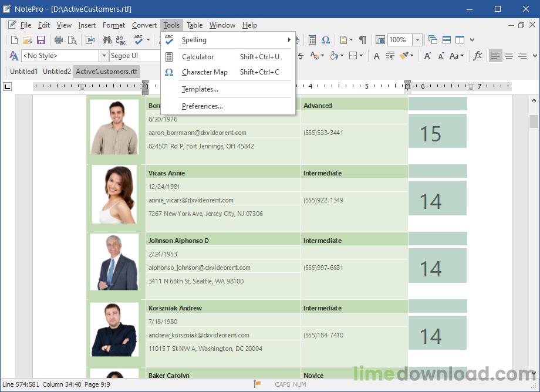This screenshot has width=540, height=392.
Task: Click the open folder toolbar icon
Action: 28,40
